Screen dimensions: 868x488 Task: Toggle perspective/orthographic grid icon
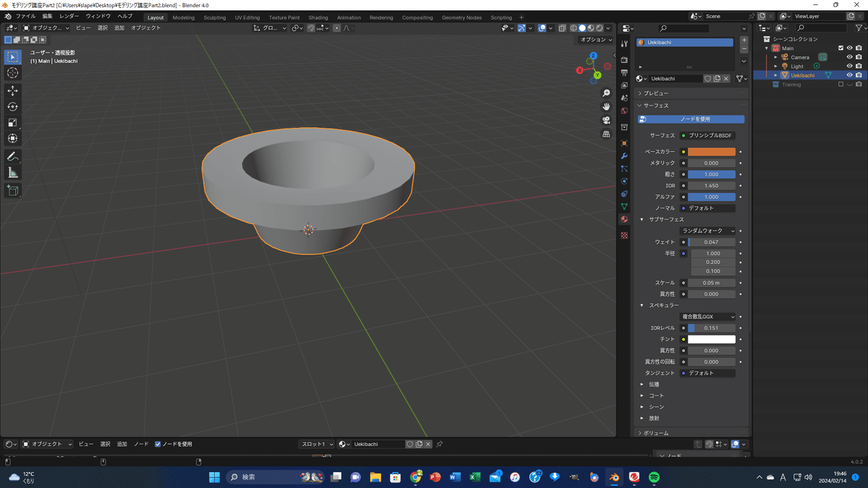pyautogui.click(x=606, y=134)
